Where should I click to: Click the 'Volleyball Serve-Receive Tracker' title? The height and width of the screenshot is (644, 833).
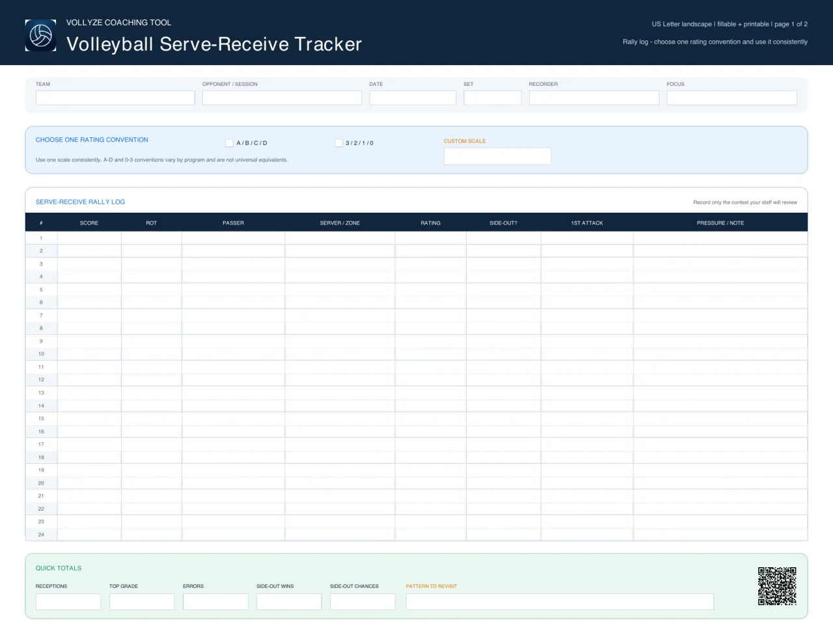(x=214, y=44)
